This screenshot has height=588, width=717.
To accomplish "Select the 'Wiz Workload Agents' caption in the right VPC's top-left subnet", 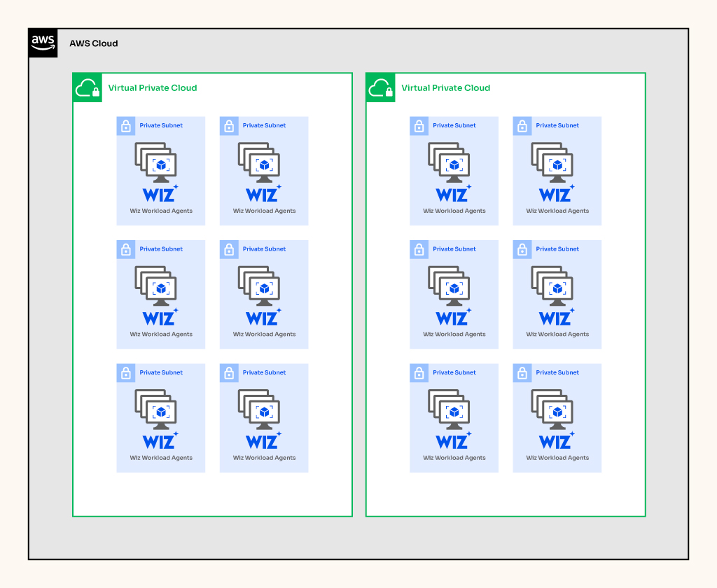I will [454, 211].
